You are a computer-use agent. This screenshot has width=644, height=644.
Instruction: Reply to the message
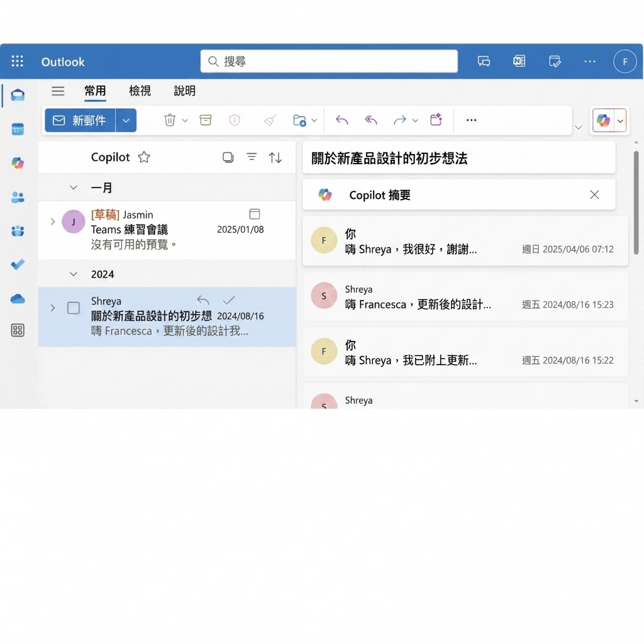341,120
